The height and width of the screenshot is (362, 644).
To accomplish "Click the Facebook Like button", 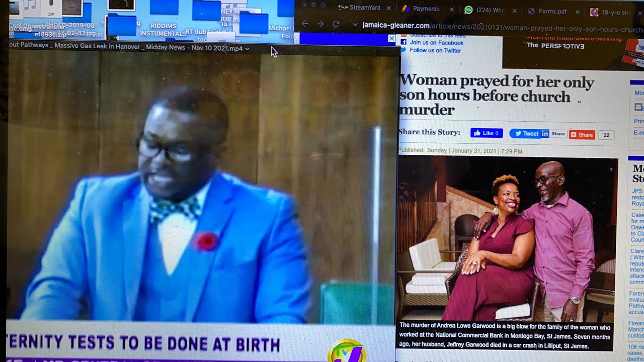I will click(x=487, y=133).
